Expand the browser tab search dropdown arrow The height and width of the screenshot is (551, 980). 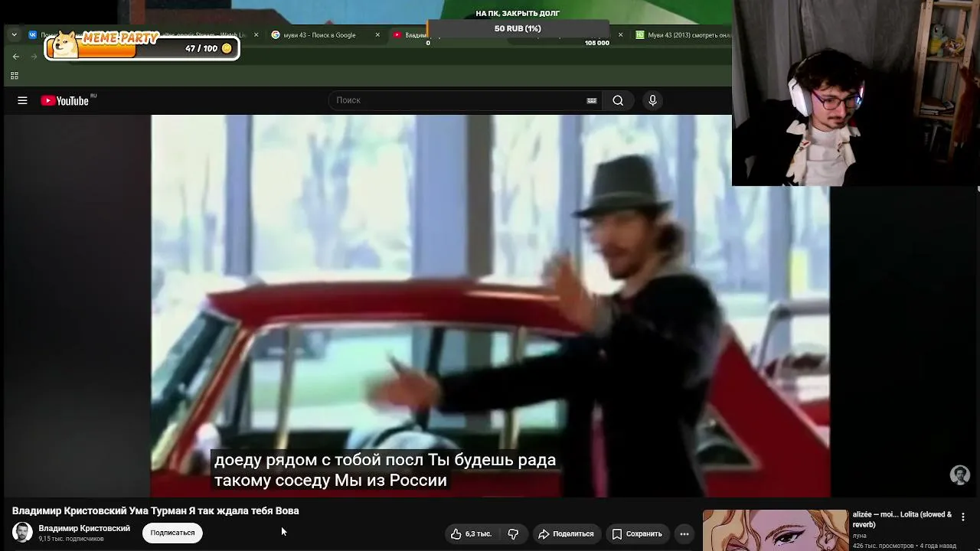click(14, 34)
